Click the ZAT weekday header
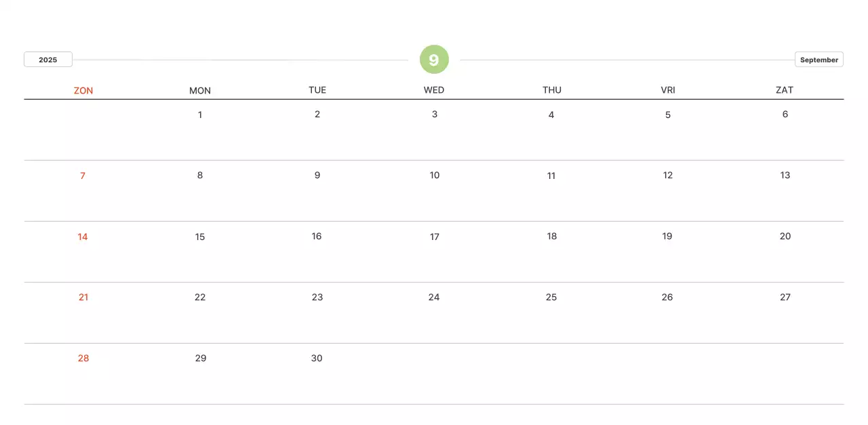This screenshot has width=868, height=425. coord(785,90)
